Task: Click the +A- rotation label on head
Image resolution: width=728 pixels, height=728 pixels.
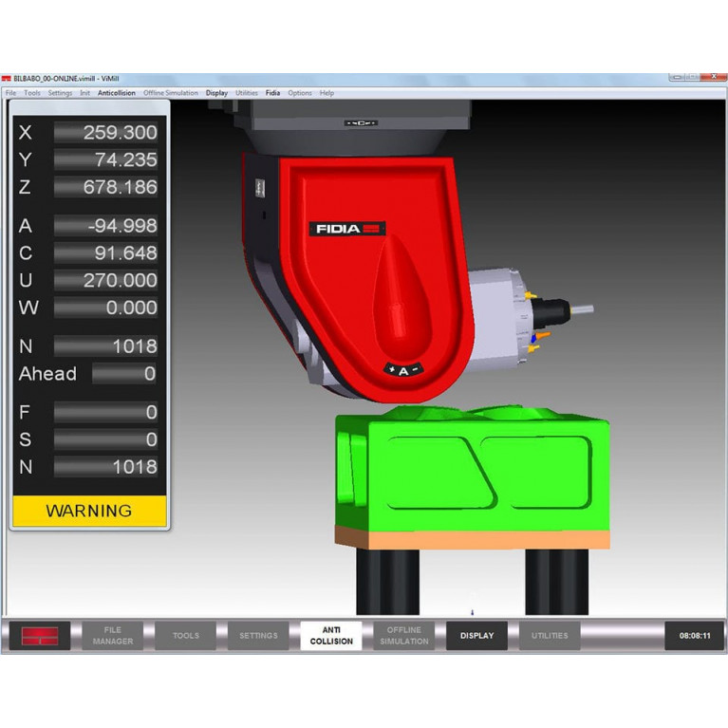Action: (403, 370)
